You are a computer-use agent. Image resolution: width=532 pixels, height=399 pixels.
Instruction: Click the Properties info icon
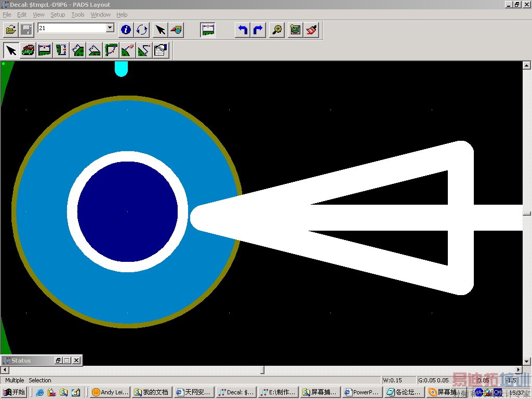[126, 30]
